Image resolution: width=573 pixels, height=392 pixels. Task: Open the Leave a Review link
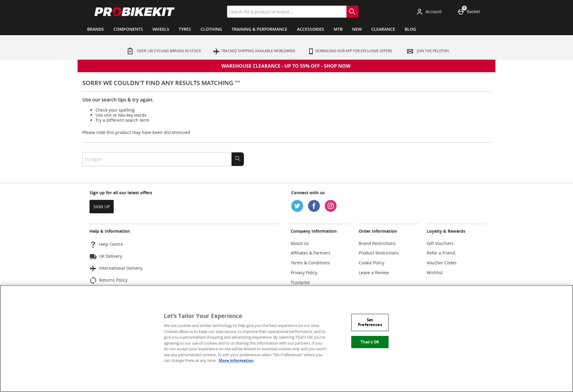click(374, 273)
